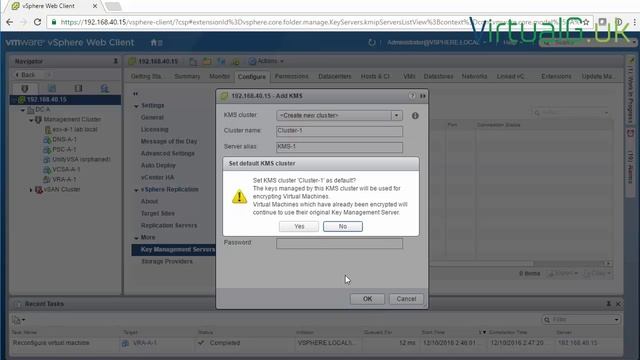Click the Password input field
This screenshot has height=360, width=640.
tap(339, 243)
